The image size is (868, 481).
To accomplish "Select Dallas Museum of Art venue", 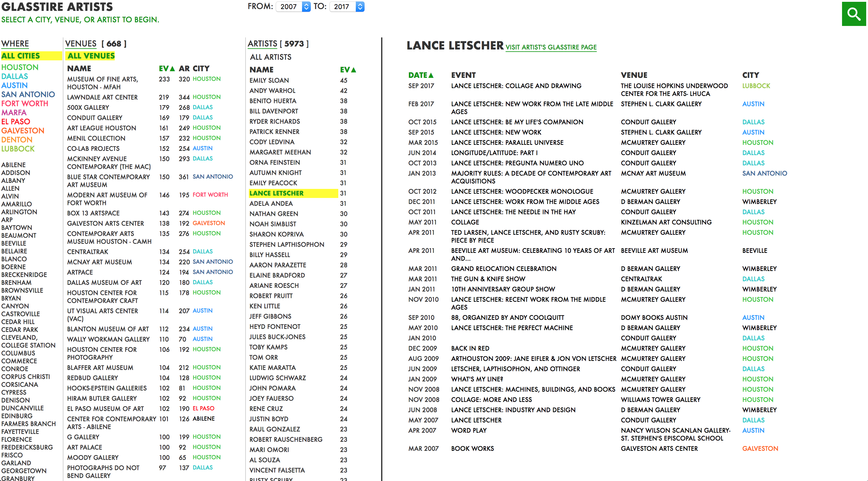I will tap(104, 283).
